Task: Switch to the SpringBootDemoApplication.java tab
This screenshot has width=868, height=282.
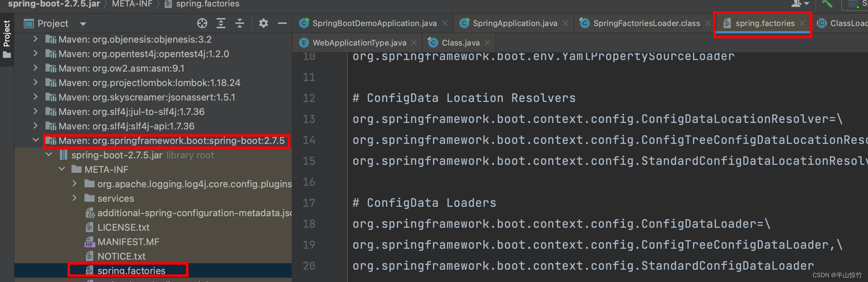Action: point(374,23)
